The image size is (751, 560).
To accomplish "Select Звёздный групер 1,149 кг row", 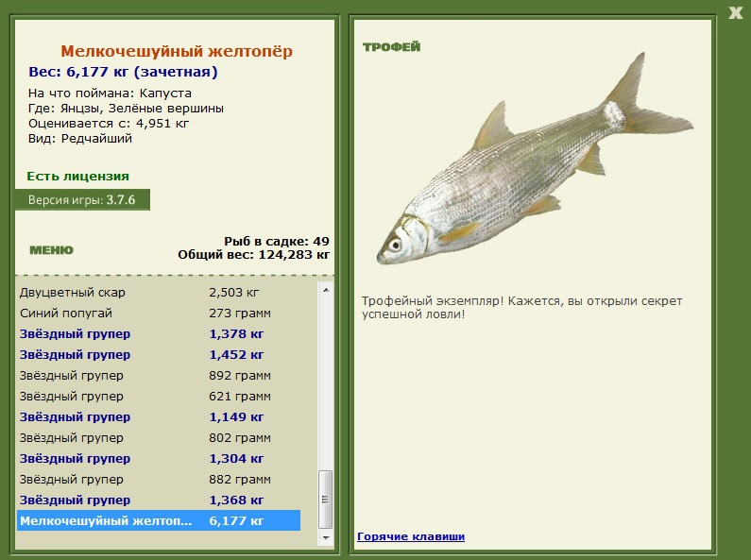I will point(159,416).
